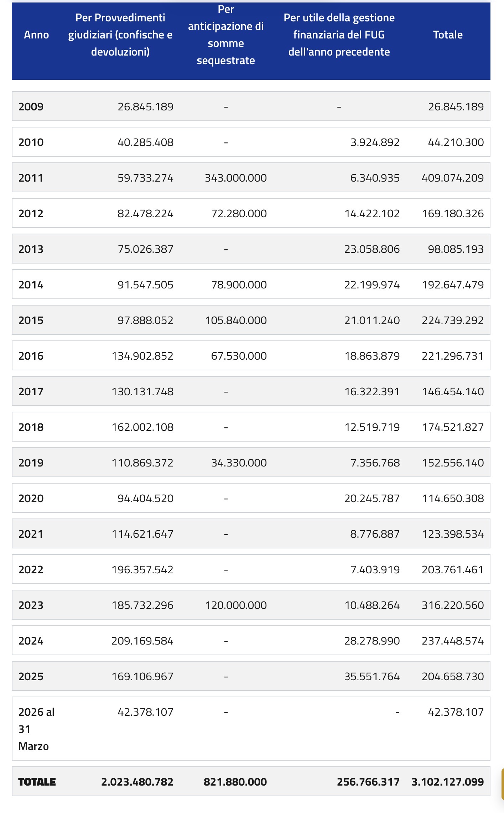This screenshot has width=504, height=813.
Task: Click the TOTALE row label
Action: 37,782
